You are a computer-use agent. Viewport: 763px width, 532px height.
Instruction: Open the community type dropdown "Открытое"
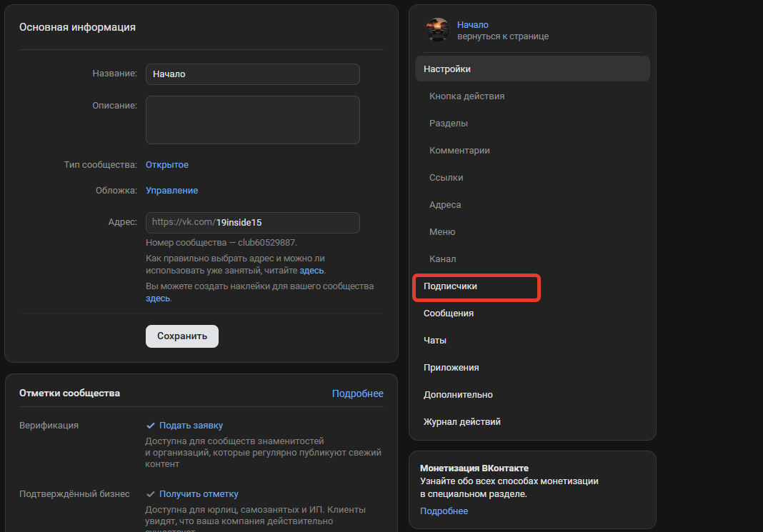click(167, 165)
